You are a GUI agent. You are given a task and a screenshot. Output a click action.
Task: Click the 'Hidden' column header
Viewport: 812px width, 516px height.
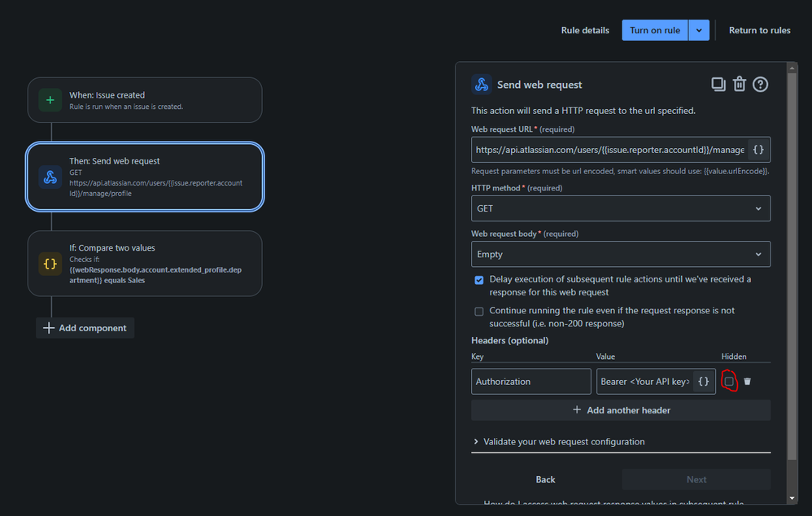734,356
